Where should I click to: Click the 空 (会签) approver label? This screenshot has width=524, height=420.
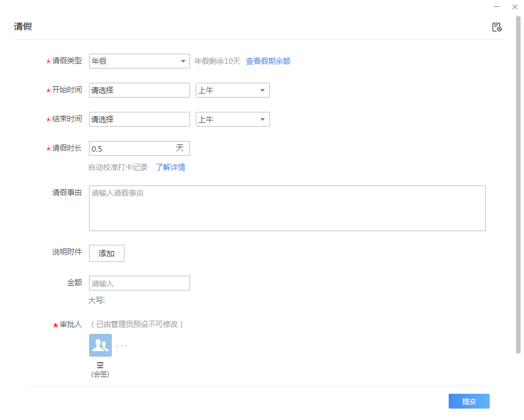click(100, 370)
